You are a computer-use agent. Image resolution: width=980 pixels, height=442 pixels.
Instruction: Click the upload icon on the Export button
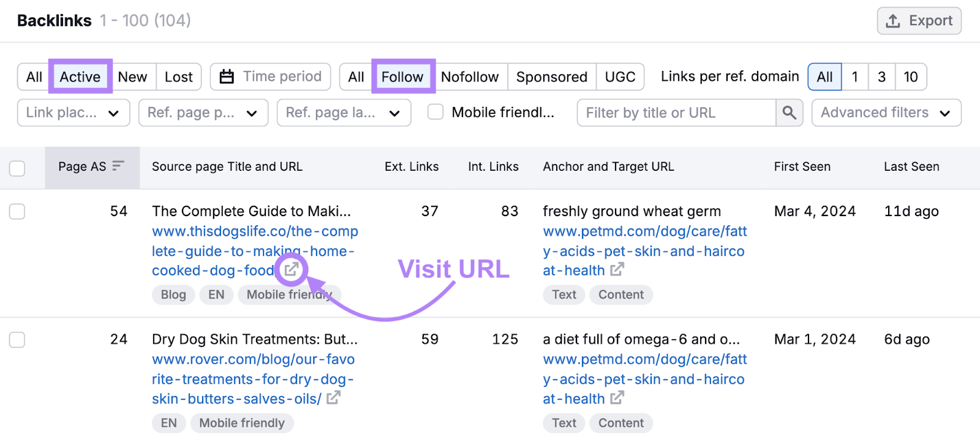click(x=892, y=20)
